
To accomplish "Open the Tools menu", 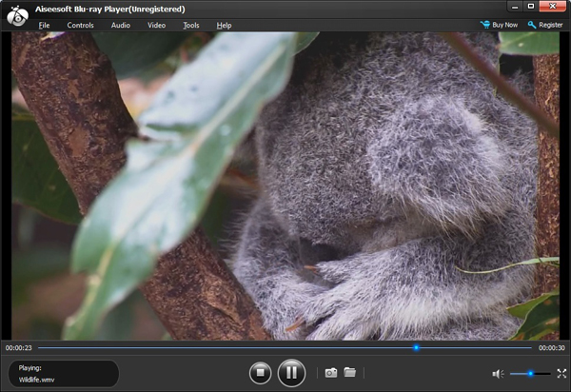I will [x=191, y=25].
